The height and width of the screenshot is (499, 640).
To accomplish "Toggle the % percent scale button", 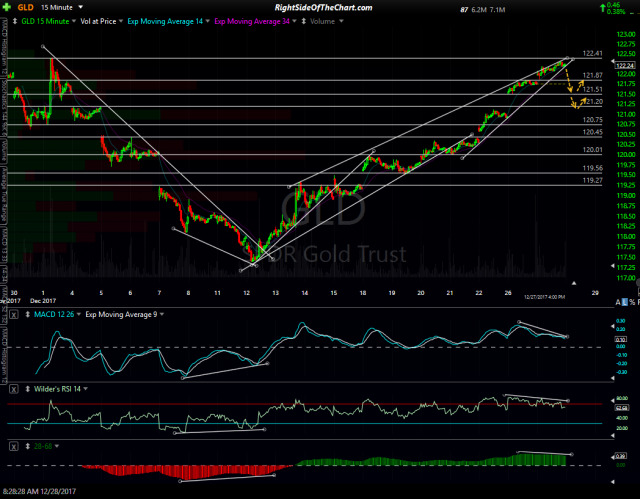I will tap(632, 302).
